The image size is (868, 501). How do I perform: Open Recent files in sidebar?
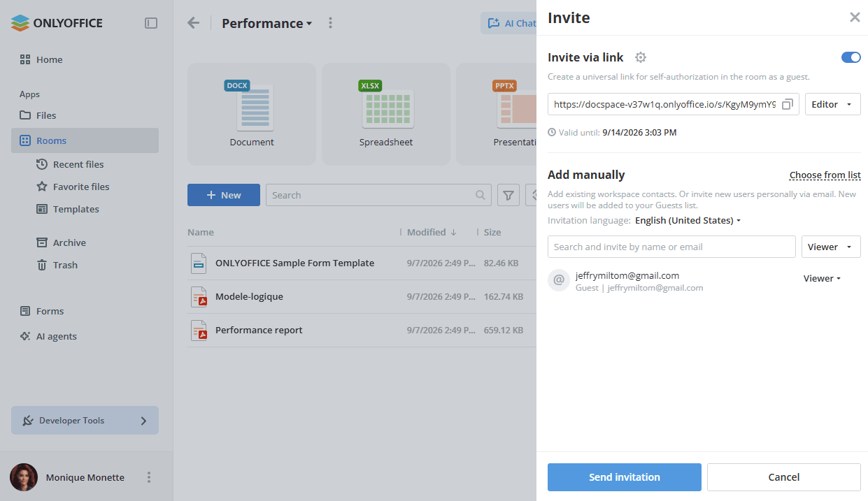pos(78,164)
